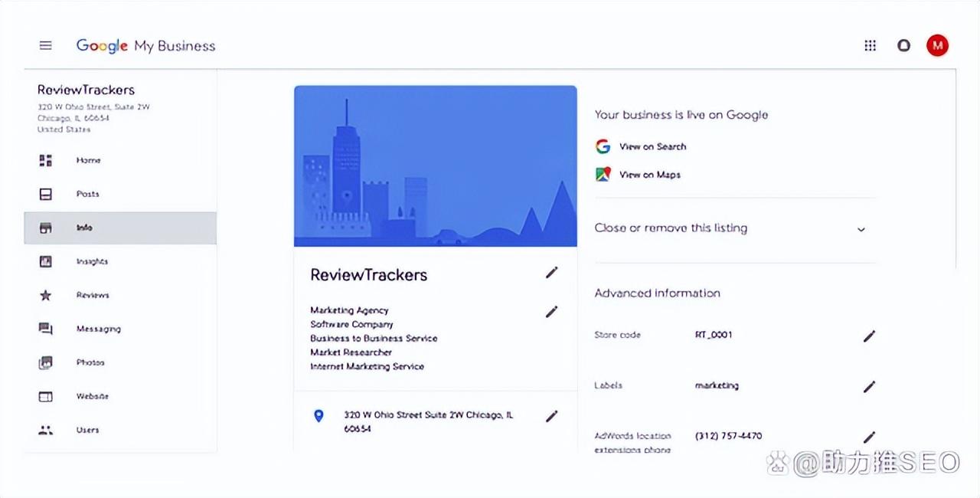Click the Google Maps icon
This screenshot has height=498, width=980.
[603, 174]
